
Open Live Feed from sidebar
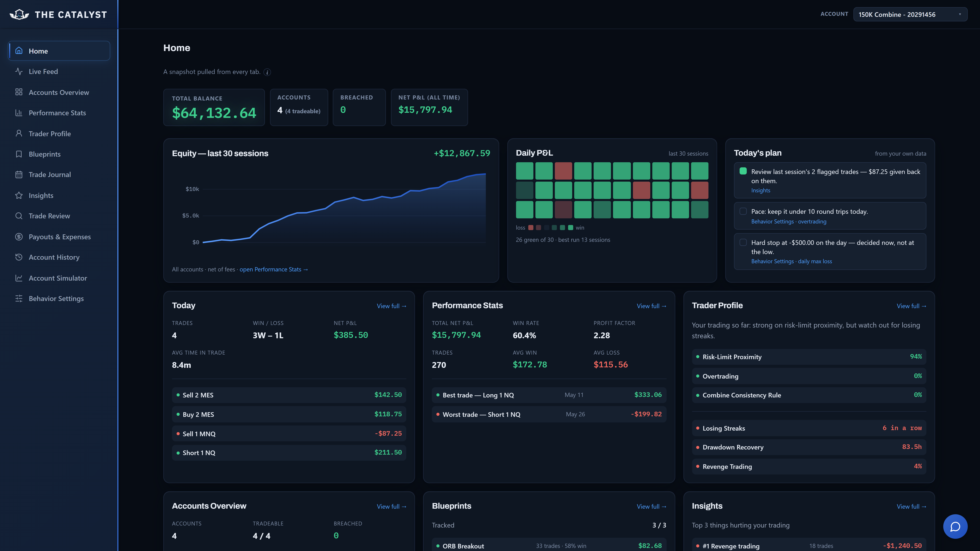(59, 71)
